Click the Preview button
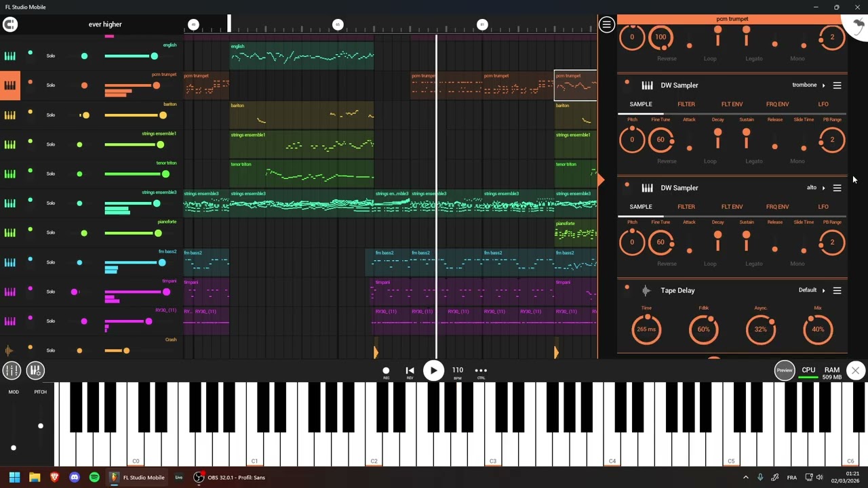This screenshot has height=488, width=868. (x=785, y=370)
